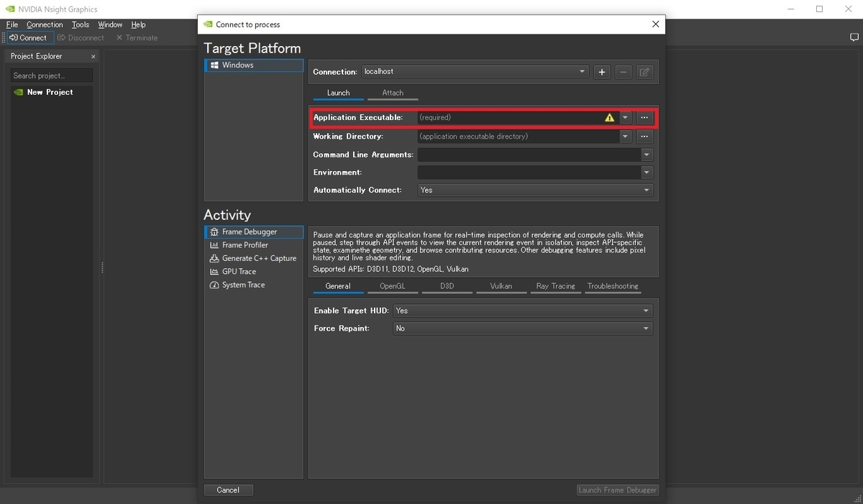The height and width of the screenshot is (504, 863).
Task: Click Launch Frame Debugger button
Action: 618,490
